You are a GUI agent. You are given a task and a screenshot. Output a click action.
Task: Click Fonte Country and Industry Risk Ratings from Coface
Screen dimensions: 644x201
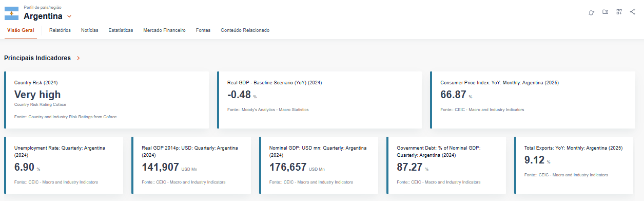point(66,117)
